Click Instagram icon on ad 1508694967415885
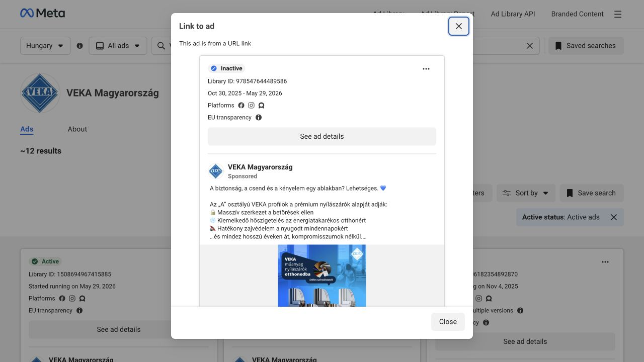Screen dimensions: 644x362 tap(72, 299)
